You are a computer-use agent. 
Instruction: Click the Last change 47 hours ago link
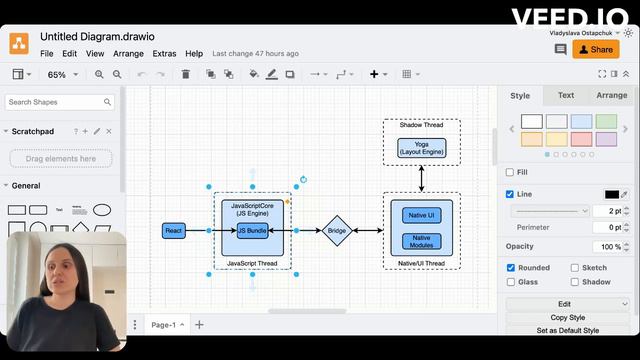(256, 53)
